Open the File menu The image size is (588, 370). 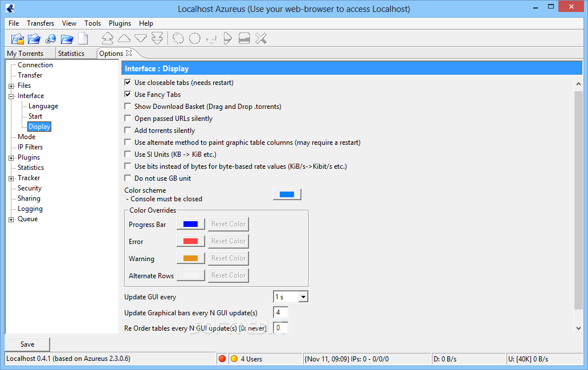pos(14,23)
